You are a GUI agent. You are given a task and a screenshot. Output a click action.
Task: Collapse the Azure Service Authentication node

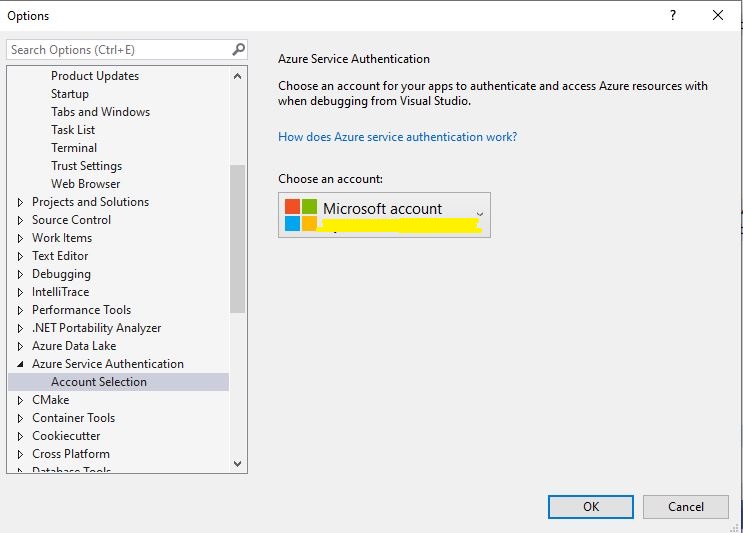click(x=21, y=364)
